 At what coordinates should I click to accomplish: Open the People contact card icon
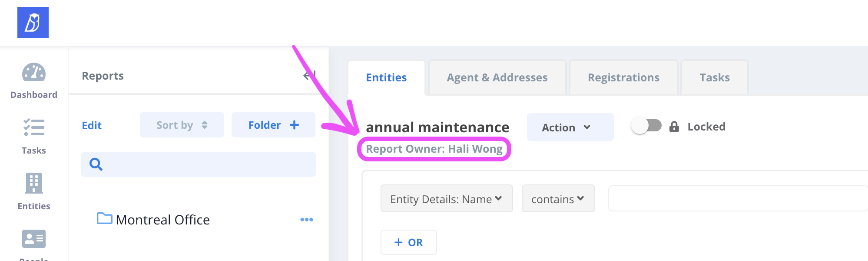[34, 239]
